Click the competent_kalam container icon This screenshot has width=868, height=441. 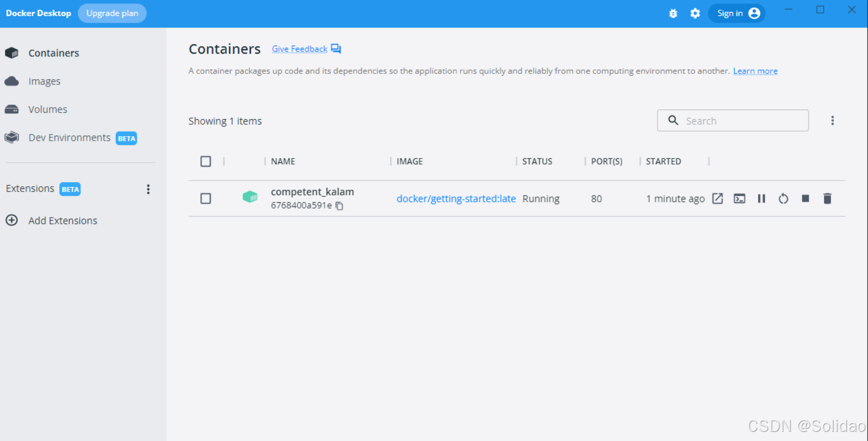point(250,197)
